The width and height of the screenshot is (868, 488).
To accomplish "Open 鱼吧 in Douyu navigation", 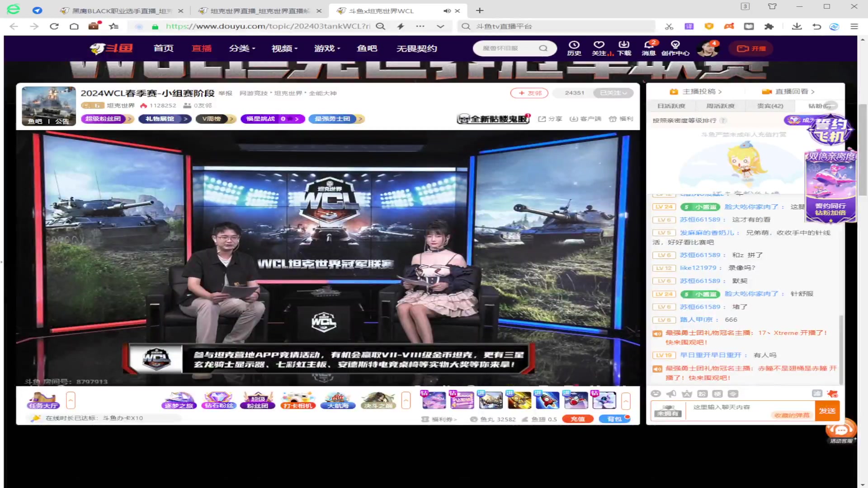I will click(x=367, y=48).
